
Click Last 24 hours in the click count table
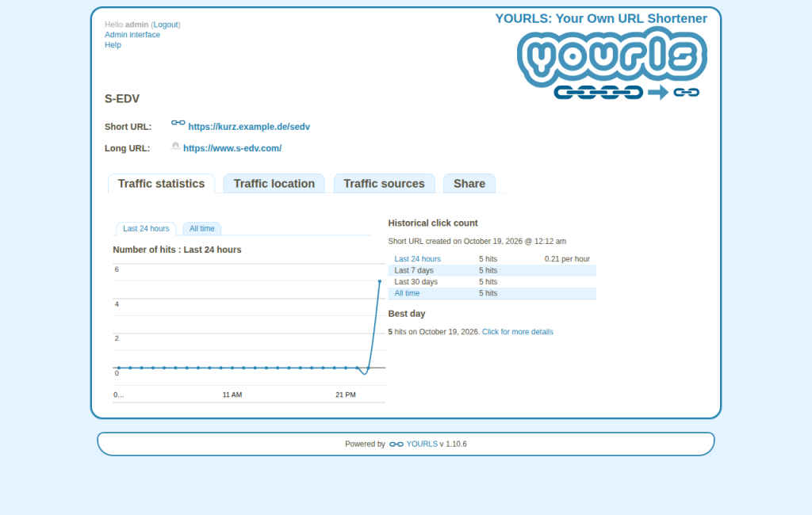(417, 259)
